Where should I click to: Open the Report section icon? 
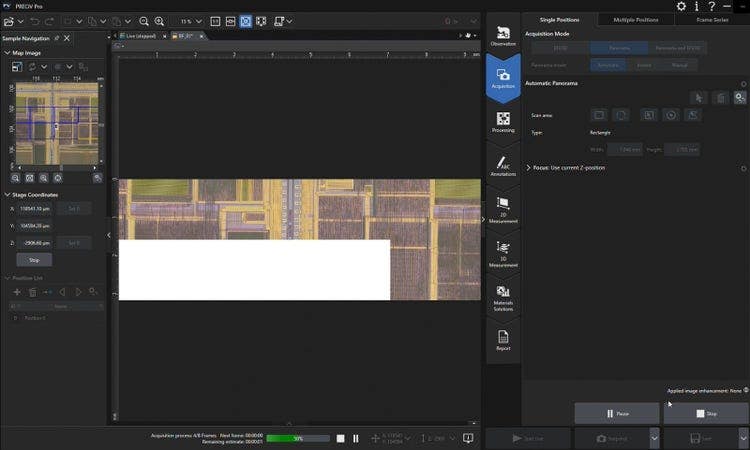(x=503, y=340)
